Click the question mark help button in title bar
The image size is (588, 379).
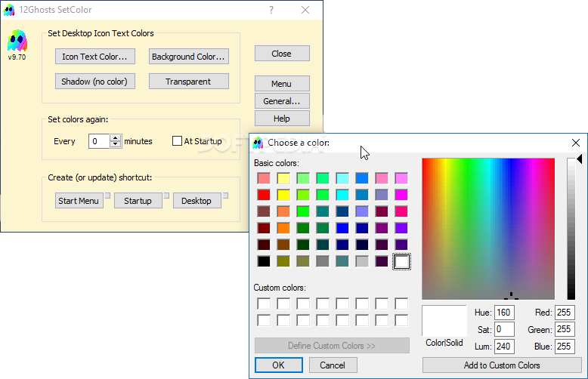pos(271,10)
